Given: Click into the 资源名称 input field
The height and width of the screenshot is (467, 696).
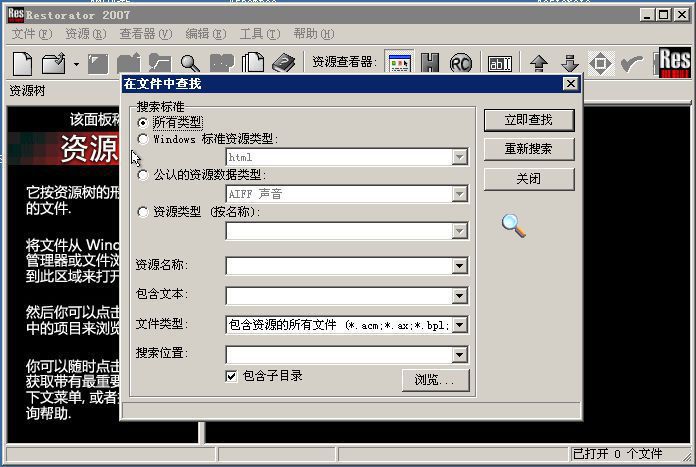Looking at the screenshot, I should click(x=340, y=266).
